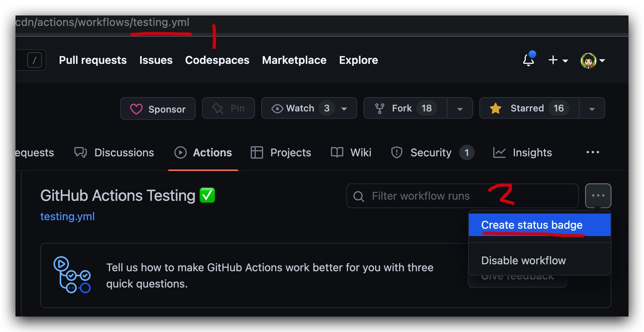The width and height of the screenshot is (644, 332).
Task: Open the notifications bell icon
Action: tap(529, 60)
